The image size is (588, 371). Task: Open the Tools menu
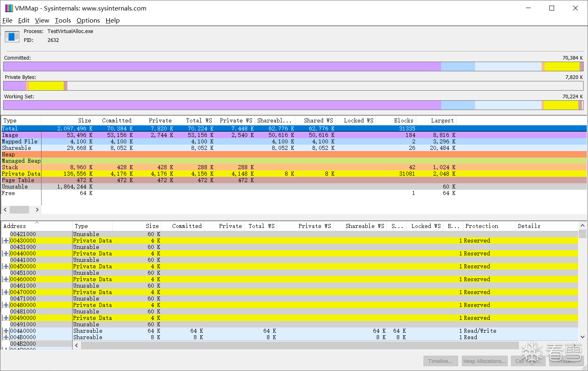point(63,20)
